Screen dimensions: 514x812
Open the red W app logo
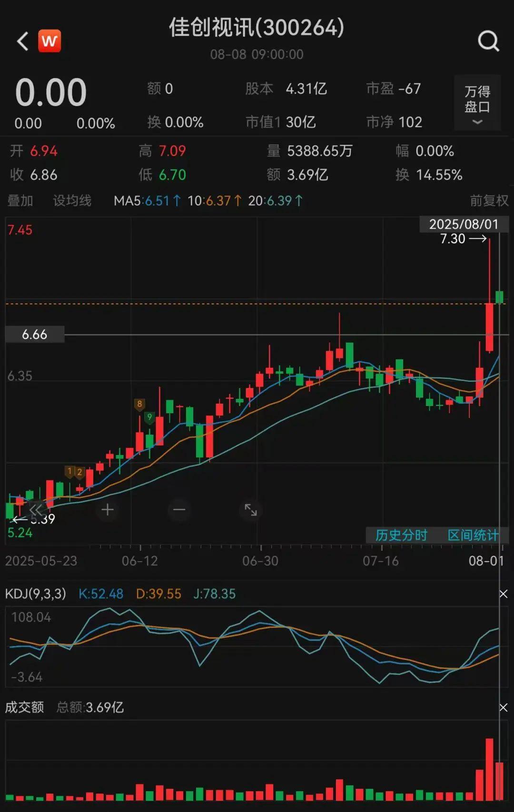click(49, 41)
